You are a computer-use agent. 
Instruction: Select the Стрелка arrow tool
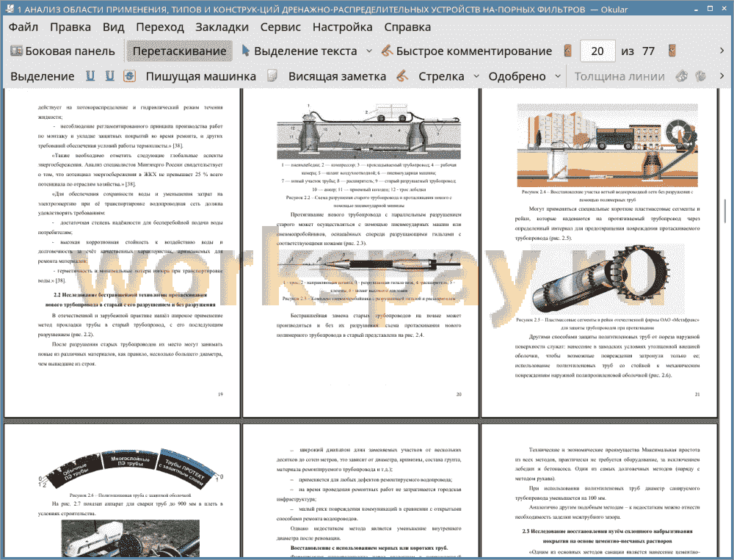click(x=441, y=76)
